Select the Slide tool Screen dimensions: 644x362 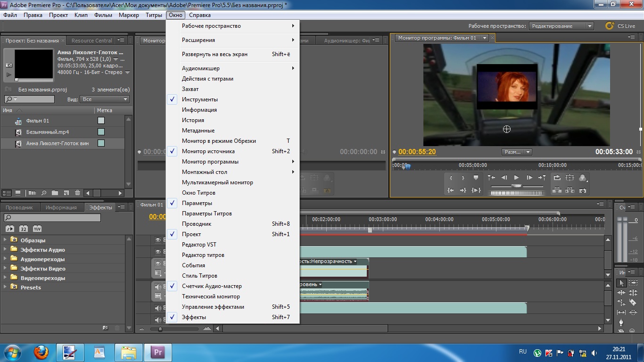point(633,313)
